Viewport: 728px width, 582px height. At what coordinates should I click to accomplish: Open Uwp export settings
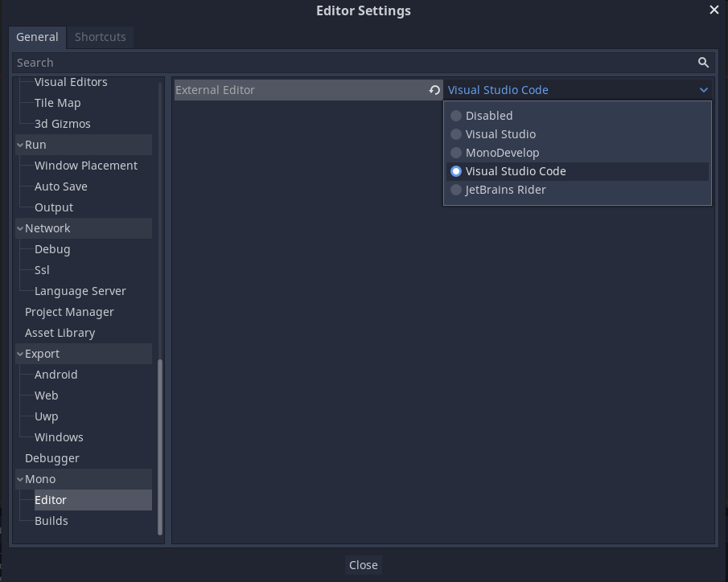click(47, 416)
